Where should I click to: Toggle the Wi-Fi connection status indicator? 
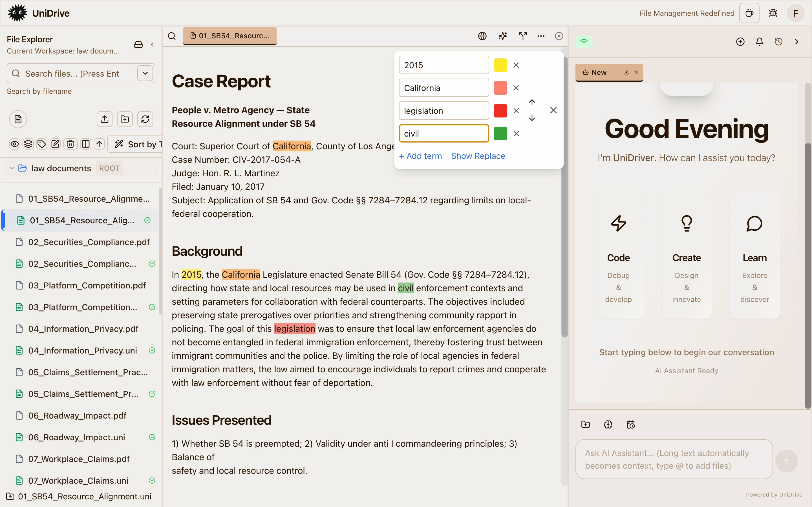(584, 42)
